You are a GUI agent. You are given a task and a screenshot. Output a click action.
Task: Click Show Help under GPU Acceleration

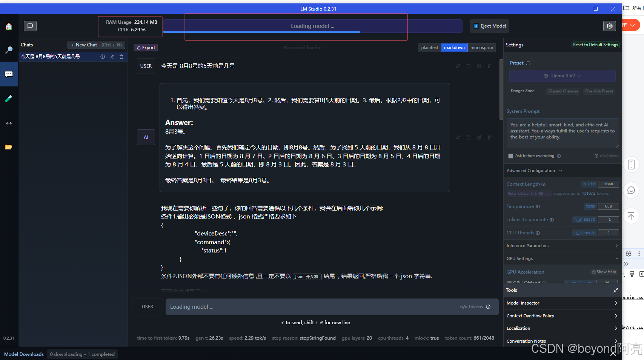click(604, 272)
